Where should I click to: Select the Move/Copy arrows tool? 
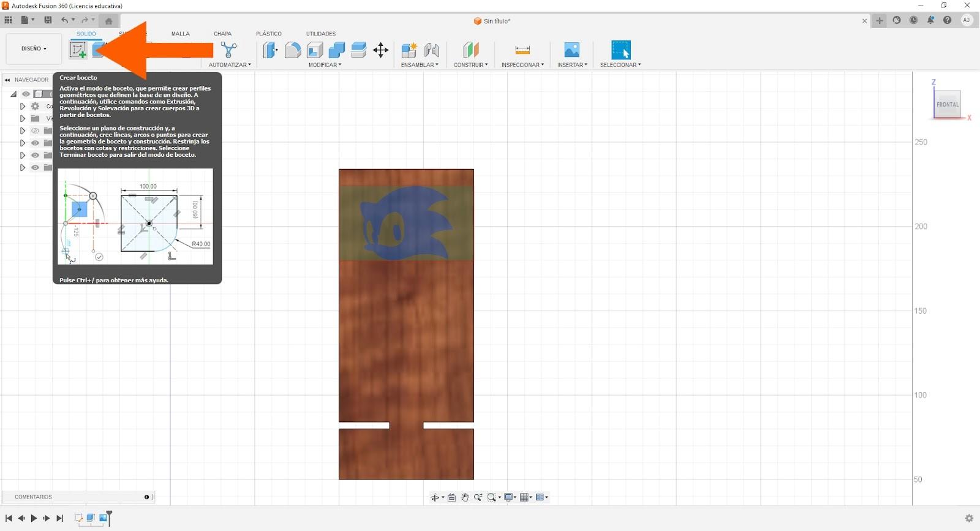point(381,50)
